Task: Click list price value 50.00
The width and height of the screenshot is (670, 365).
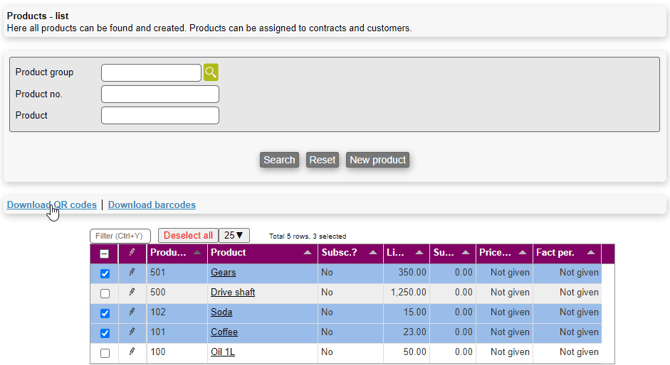Action: click(415, 352)
